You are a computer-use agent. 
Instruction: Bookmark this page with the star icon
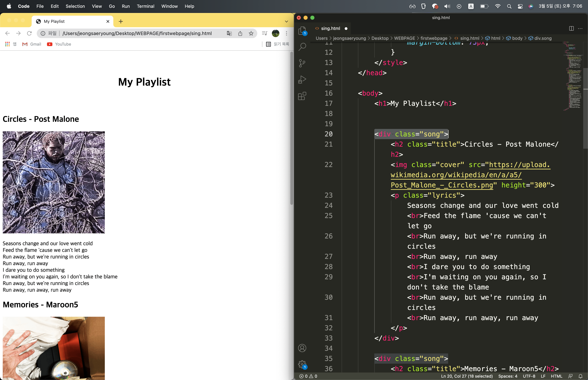point(251,33)
